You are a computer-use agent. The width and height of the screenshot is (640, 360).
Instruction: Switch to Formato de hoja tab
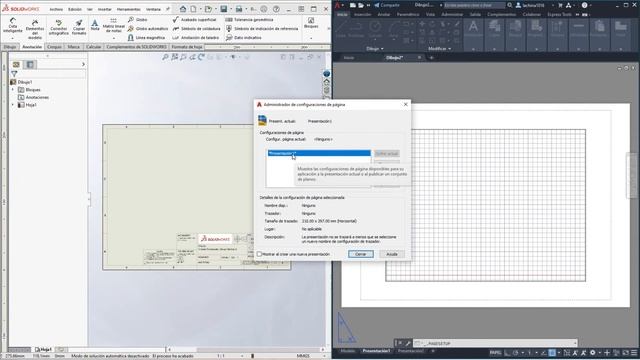[x=187, y=47]
